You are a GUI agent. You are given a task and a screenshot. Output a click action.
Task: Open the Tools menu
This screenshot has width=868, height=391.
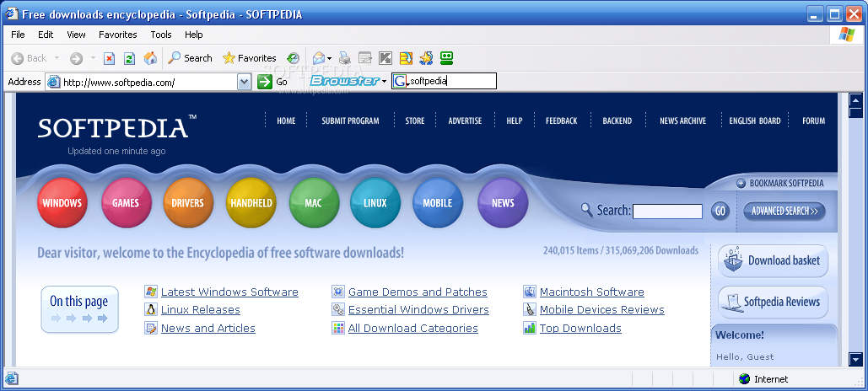pos(161,35)
